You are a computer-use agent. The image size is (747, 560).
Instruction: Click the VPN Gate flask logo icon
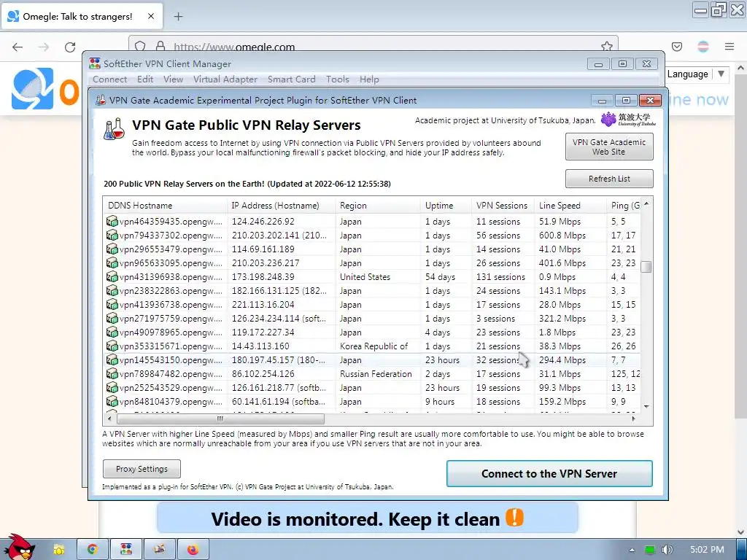click(x=115, y=129)
